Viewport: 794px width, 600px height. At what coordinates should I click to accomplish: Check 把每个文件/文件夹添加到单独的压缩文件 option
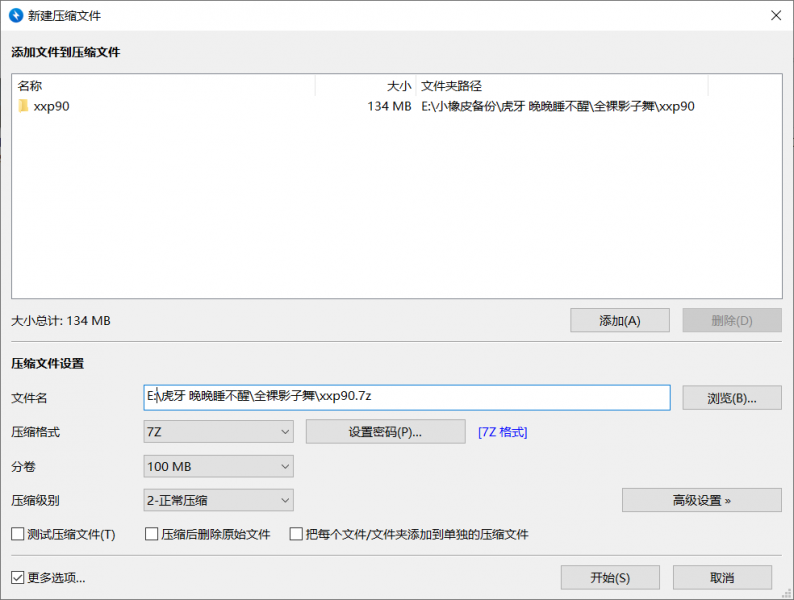click(296, 534)
